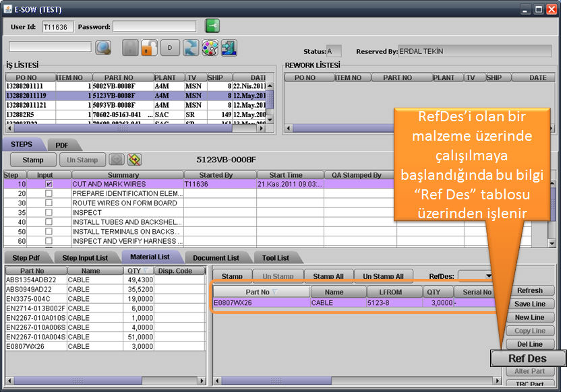
Task: Click the Stamp All button
Action: pyautogui.click(x=328, y=276)
